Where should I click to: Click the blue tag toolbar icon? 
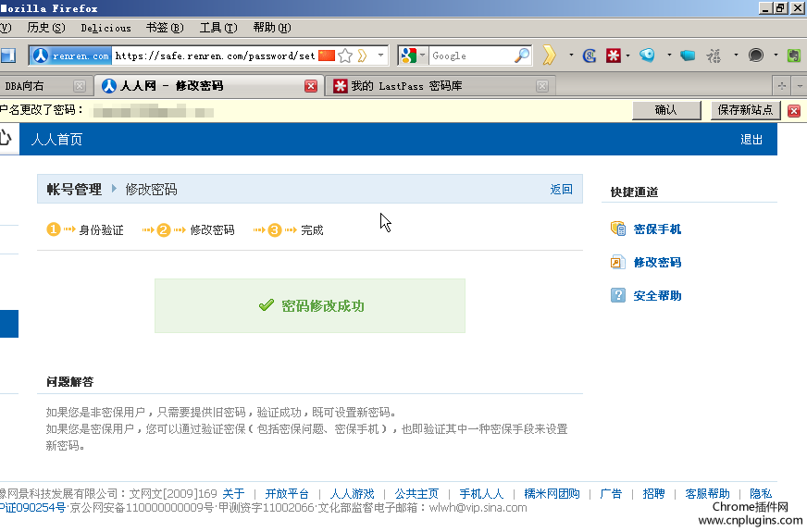click(688, 56)
